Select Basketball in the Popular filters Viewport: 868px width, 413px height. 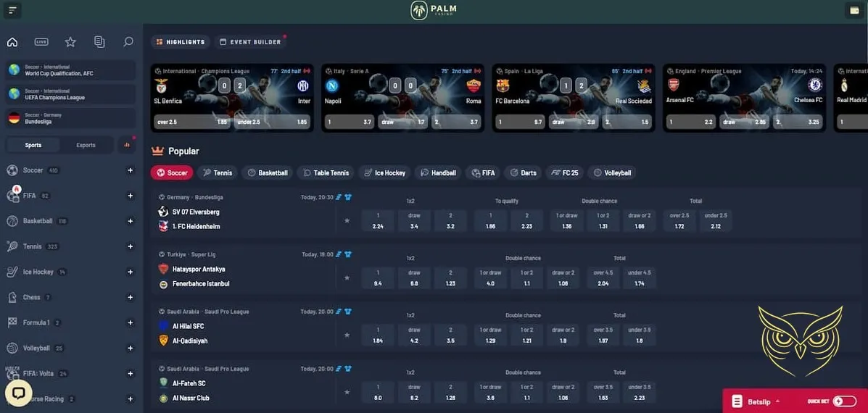pos(268,172)
